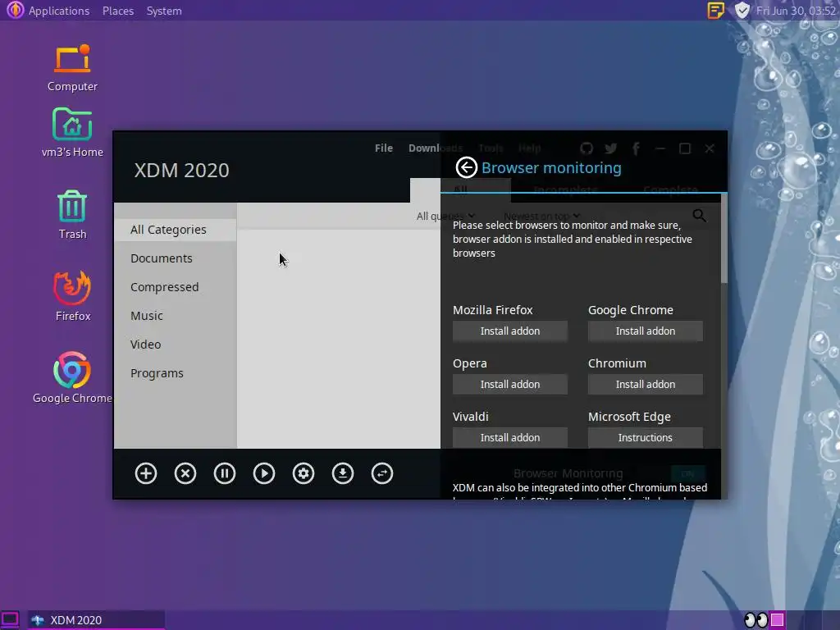The height and width of the screenshot is (630, 840).
Task: Select Video category
Action: (176, 345)
